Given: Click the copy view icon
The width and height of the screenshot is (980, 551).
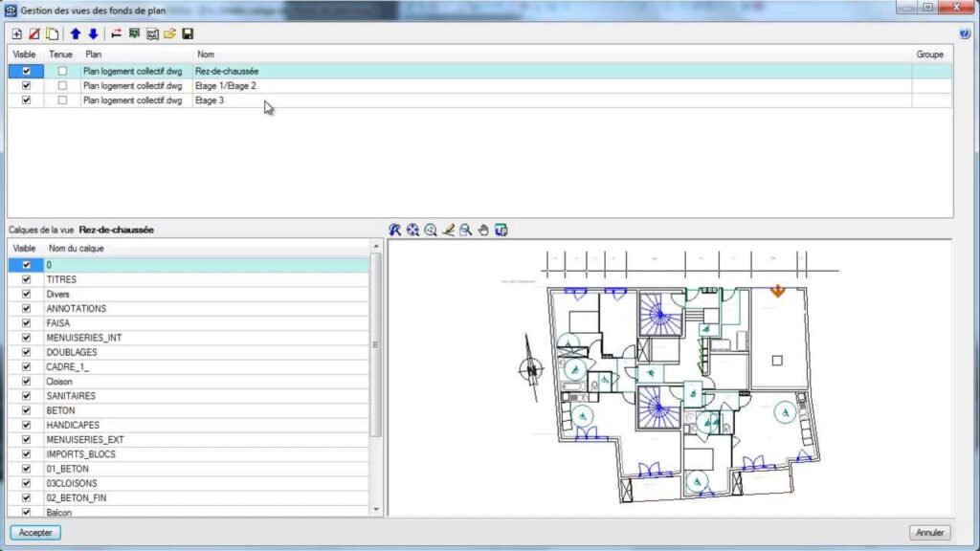Looking at the screenshot, I should tap(53, 33).
